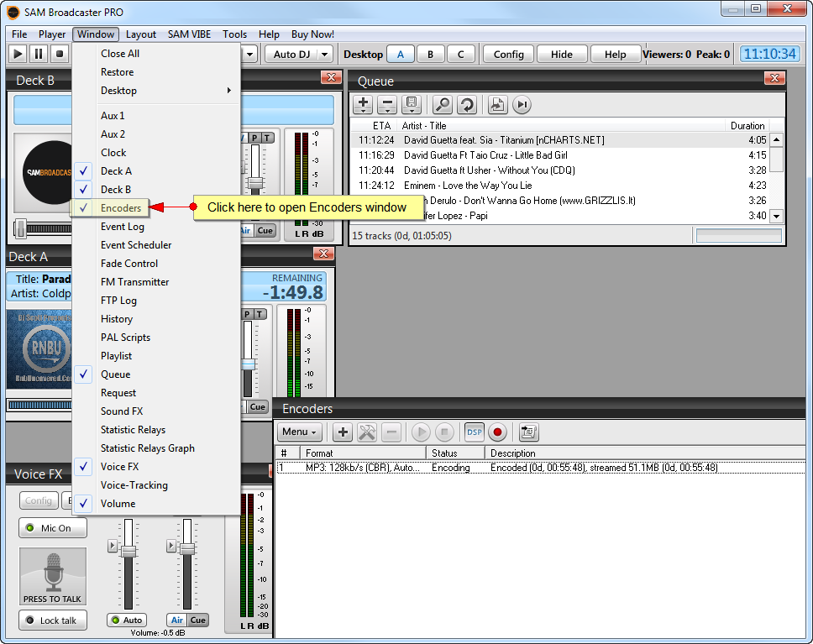Enable the Lock talk toggle
The width and height of the screenshot is (813, 644).
coord(52,620)
